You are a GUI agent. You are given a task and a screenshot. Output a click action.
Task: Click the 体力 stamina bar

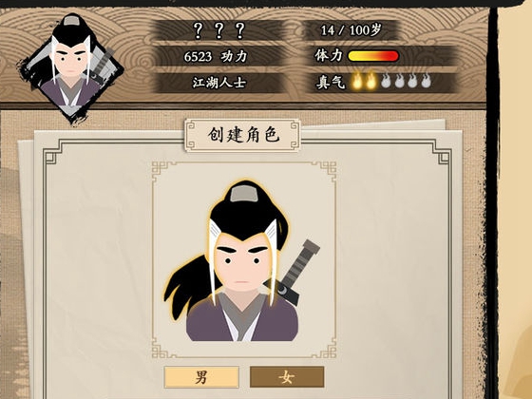click(373, 56)
